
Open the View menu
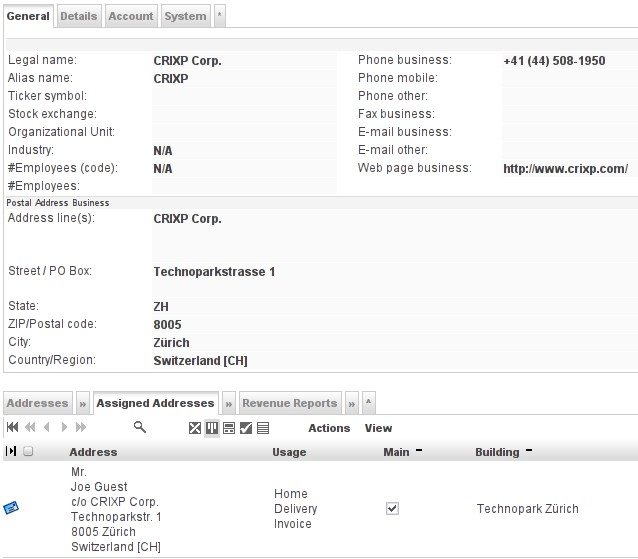378,428
